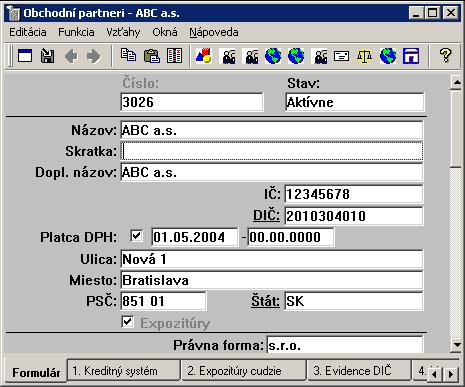This screenshot has width=465, height=387.
Task: Minimize the Obchodní partneri window
Action: click(416, 13)
